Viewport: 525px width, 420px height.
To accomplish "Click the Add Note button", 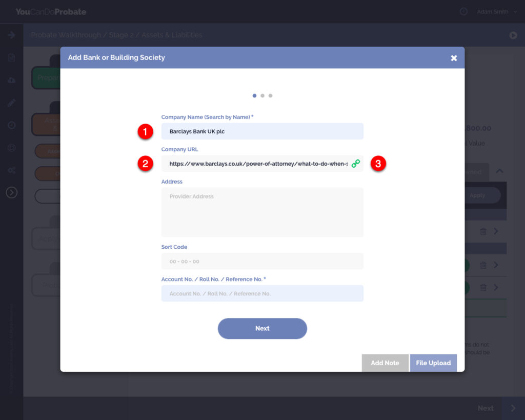I will (x=385, y=363).
